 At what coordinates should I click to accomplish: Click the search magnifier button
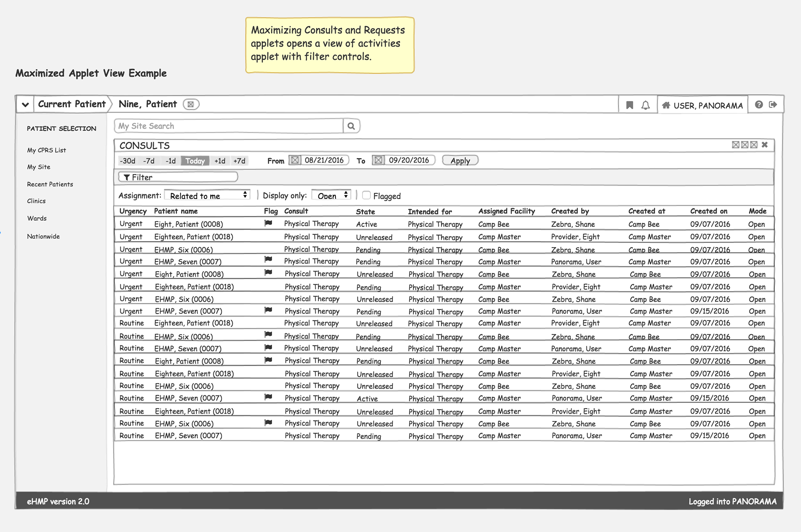click(351, 126)
